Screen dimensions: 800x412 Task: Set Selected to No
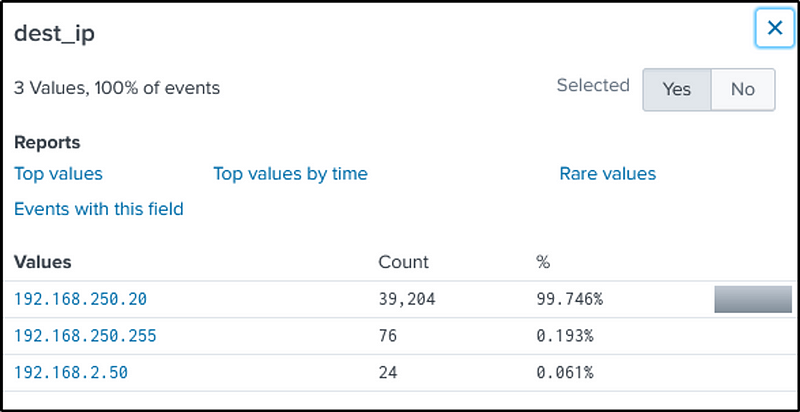[742, 89]
